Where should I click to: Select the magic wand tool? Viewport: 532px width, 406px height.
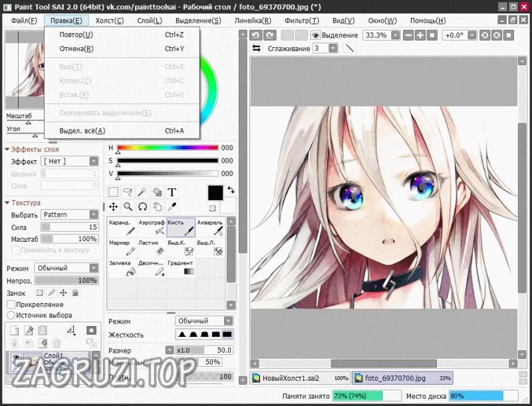point(142,192)
